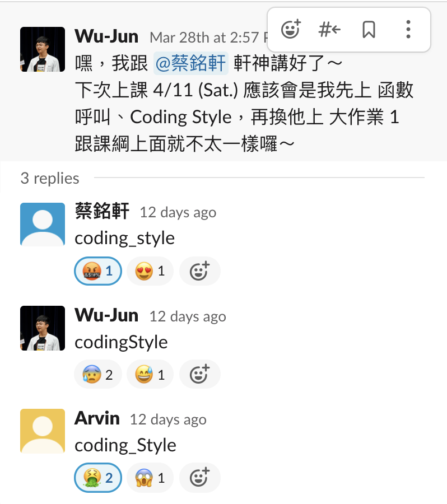Click Wu-Jun's name on the top message
Screen dimensions: 447x504
click(106, 36)
